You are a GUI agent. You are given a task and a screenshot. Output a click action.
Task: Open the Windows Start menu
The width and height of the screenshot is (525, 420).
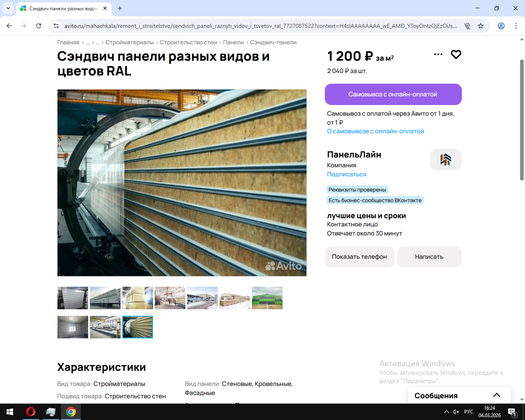pyautogui.click(x=10, y=412)
